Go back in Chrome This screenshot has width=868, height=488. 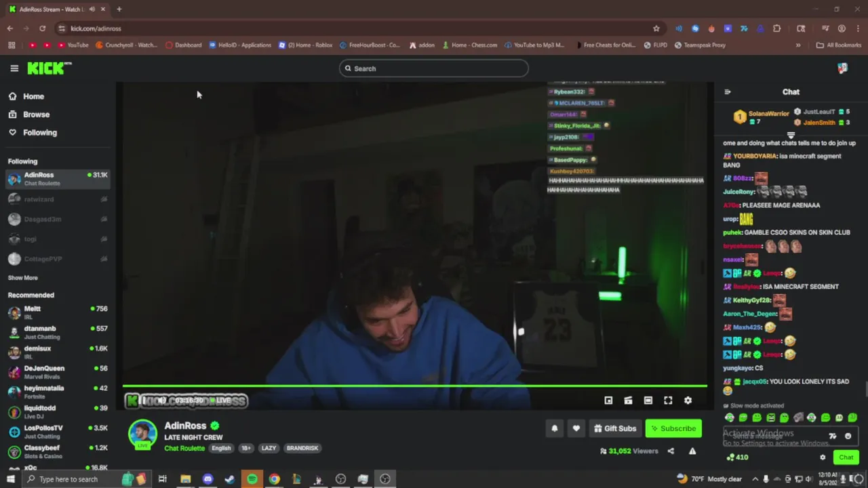coord(10,28)
